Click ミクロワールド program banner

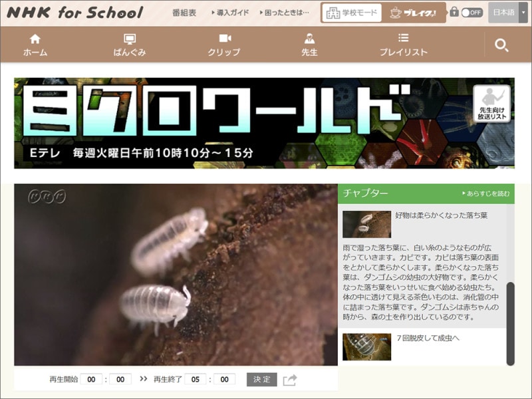(264, 123)
